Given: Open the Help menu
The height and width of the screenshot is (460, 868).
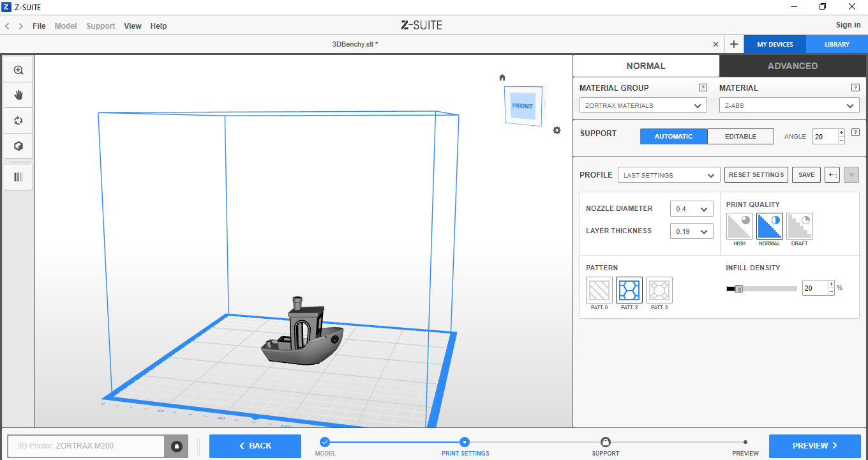Looking at the screenshot, I should coord(158,26).
